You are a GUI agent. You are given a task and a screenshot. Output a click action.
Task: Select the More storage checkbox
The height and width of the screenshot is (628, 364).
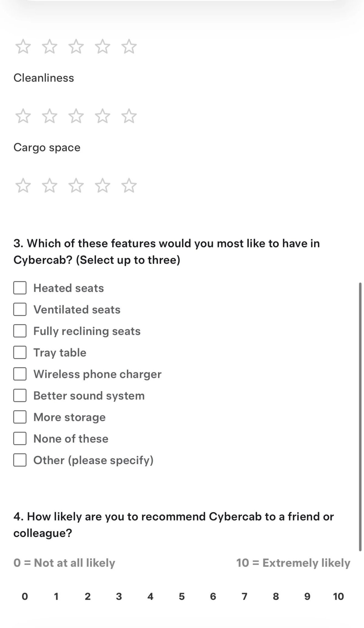(x=20, y=417)
